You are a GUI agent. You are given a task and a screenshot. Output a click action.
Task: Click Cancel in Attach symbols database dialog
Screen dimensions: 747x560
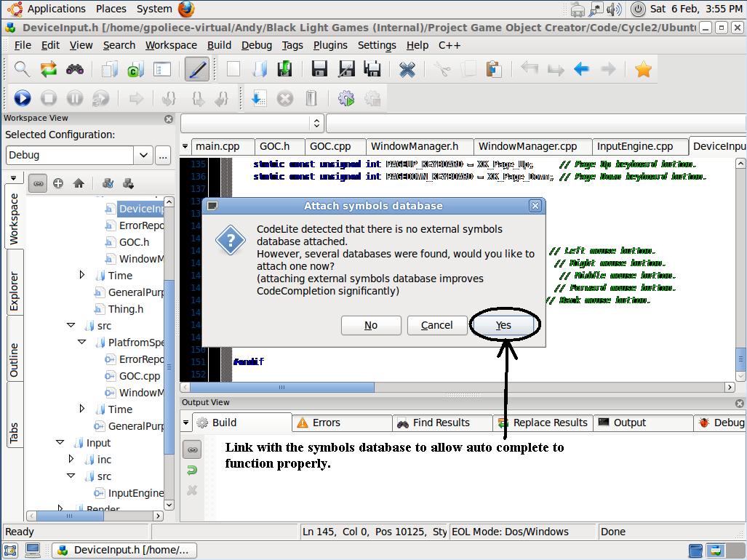(437, 325)
